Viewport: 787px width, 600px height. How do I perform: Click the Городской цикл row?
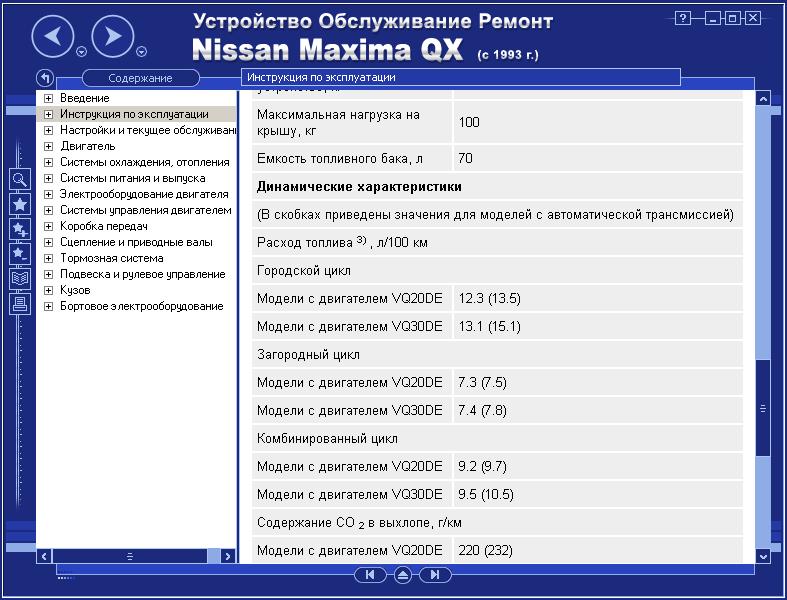click(497, 271)
